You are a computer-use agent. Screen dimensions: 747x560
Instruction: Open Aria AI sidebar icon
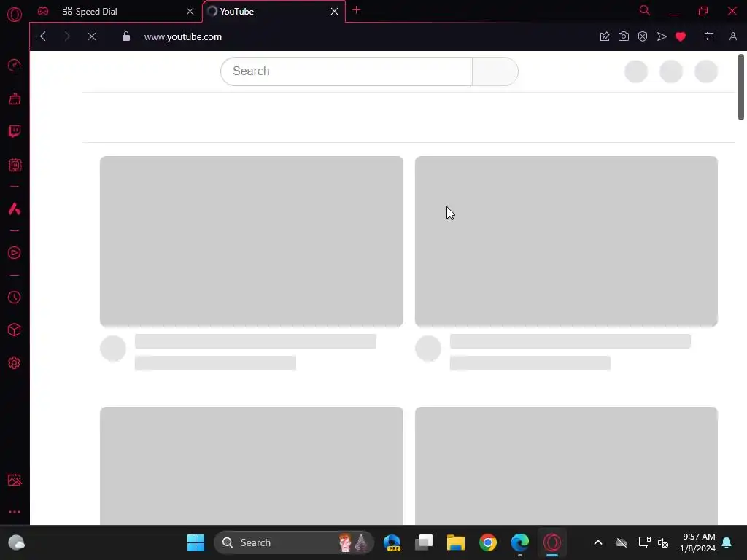coord(15,209)
